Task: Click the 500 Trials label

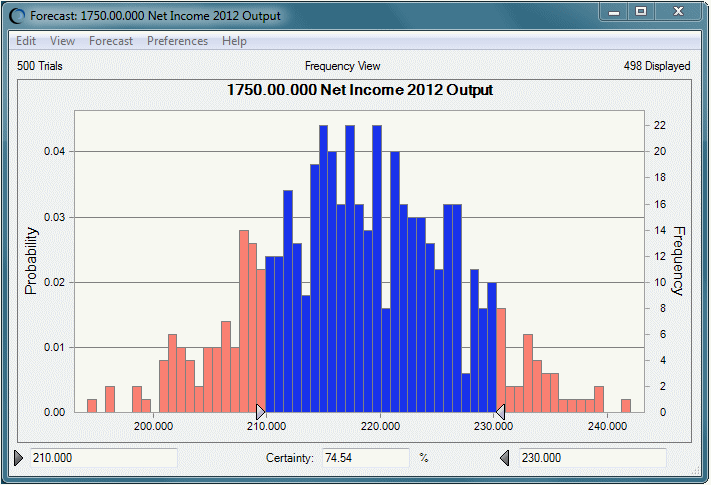Action: coord(39,66)
